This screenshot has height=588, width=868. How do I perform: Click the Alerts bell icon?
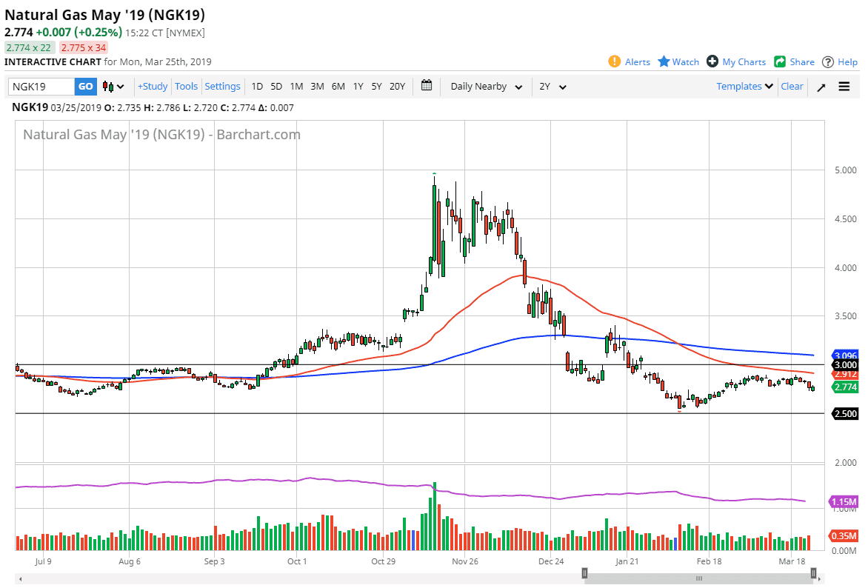(x=614, y=61)
